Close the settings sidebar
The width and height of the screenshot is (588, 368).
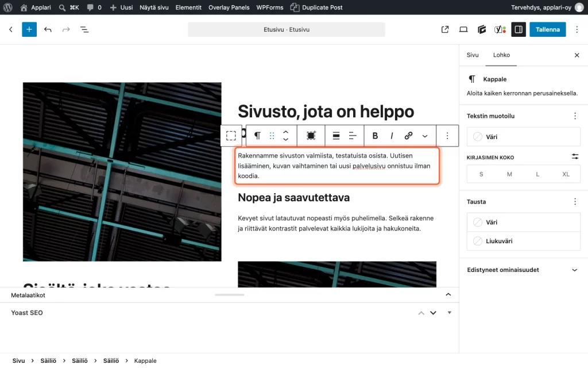pos(577,55)
